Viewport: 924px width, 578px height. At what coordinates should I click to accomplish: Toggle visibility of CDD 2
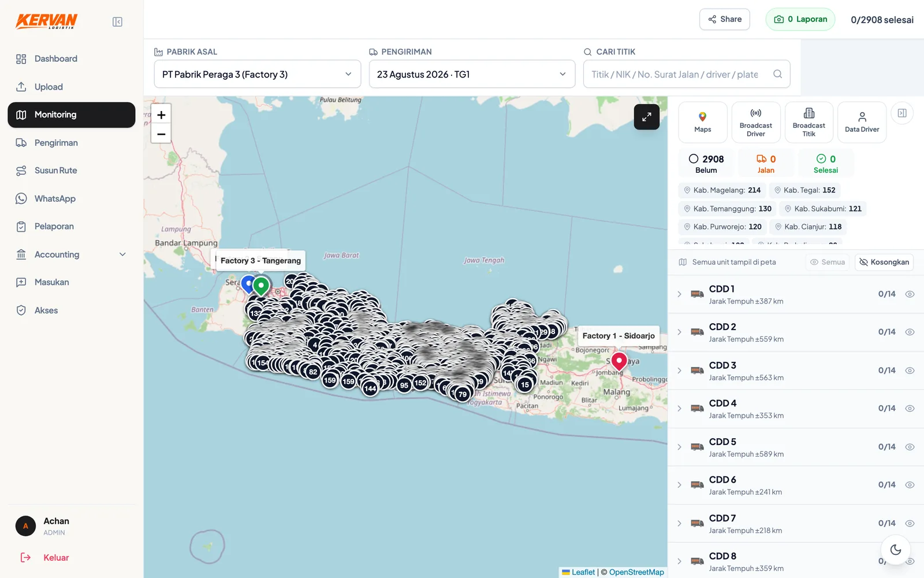[x=910, y=332]
